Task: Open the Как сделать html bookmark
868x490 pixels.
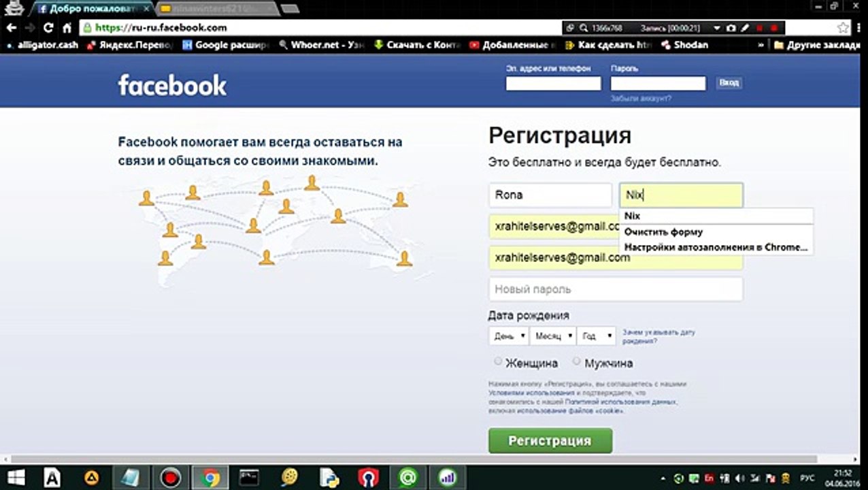Action: click(x=610, y=45)
